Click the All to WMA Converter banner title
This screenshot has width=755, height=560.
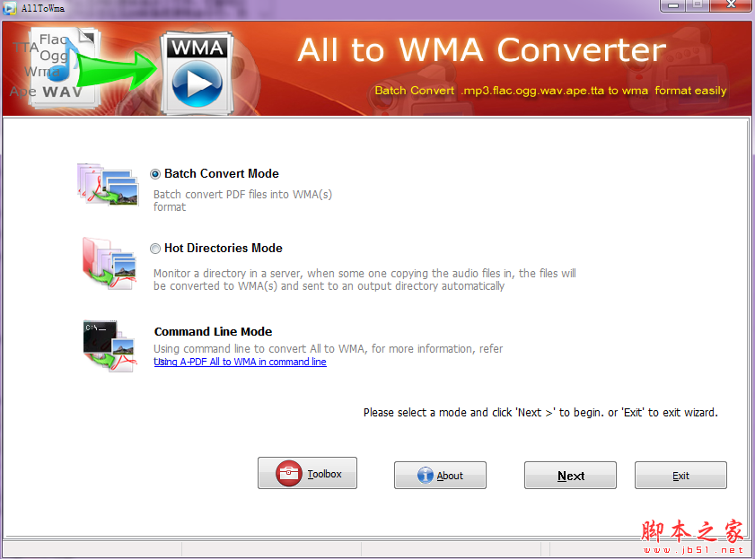pyautogui.click(x=480, y=50)
